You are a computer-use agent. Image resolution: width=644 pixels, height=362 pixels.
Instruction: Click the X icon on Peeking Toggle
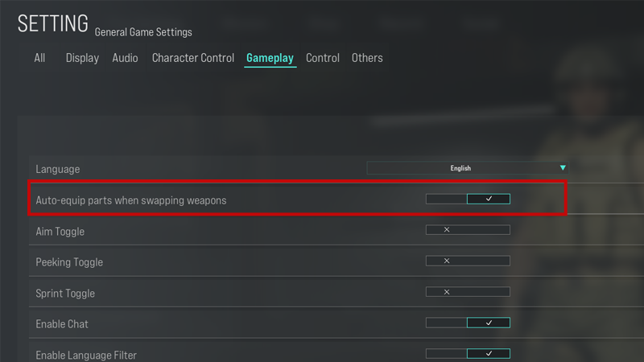447,261
